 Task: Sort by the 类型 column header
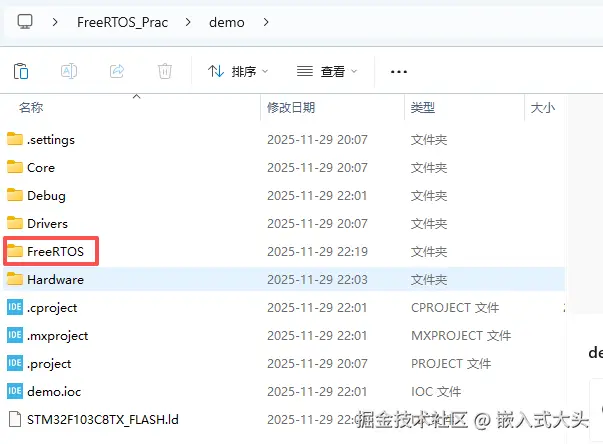(x=423, y=107)
